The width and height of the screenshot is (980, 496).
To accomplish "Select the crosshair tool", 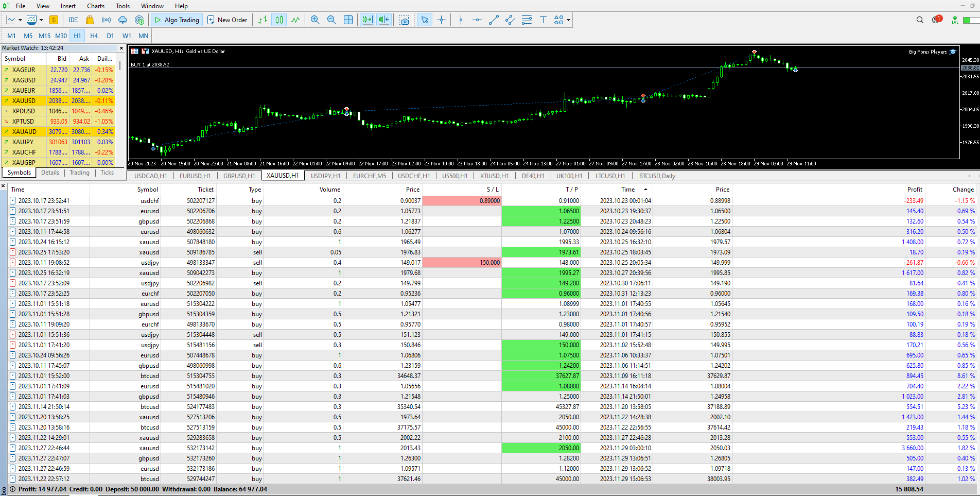I will pos(441,20).
